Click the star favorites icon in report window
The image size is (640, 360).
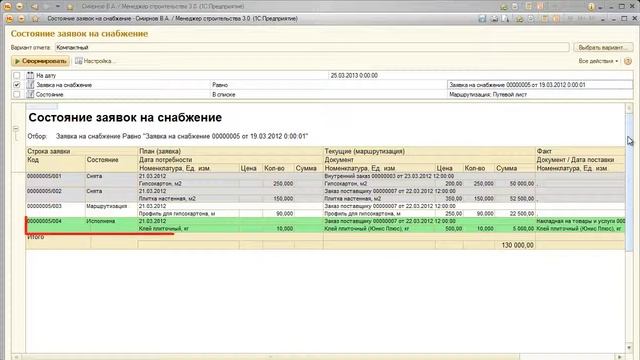click(36, 19)
